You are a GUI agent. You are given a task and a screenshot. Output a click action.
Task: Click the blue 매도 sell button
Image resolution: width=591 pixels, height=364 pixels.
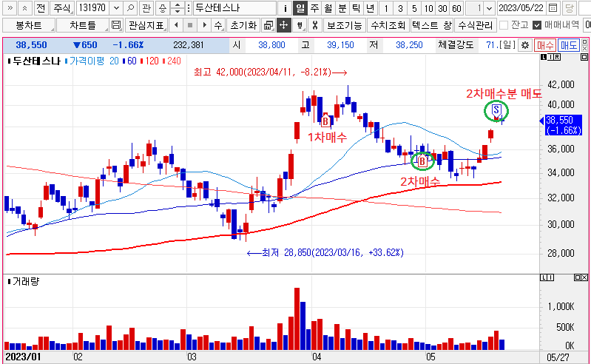(568, 45)
